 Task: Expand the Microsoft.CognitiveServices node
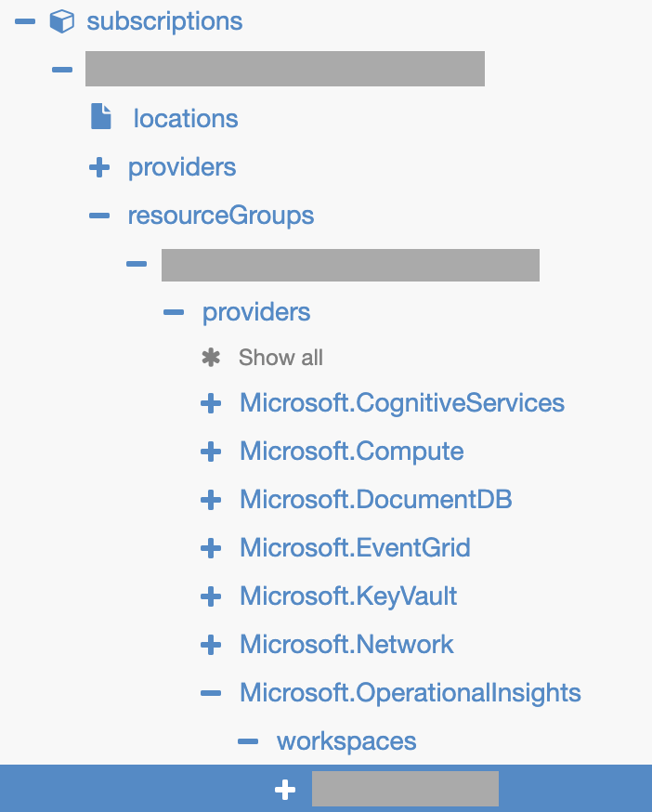[211, 402]
